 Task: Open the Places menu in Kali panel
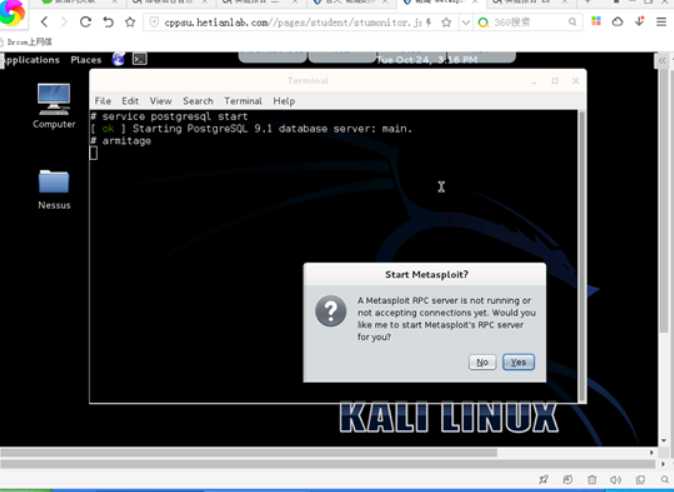(86, 60)
